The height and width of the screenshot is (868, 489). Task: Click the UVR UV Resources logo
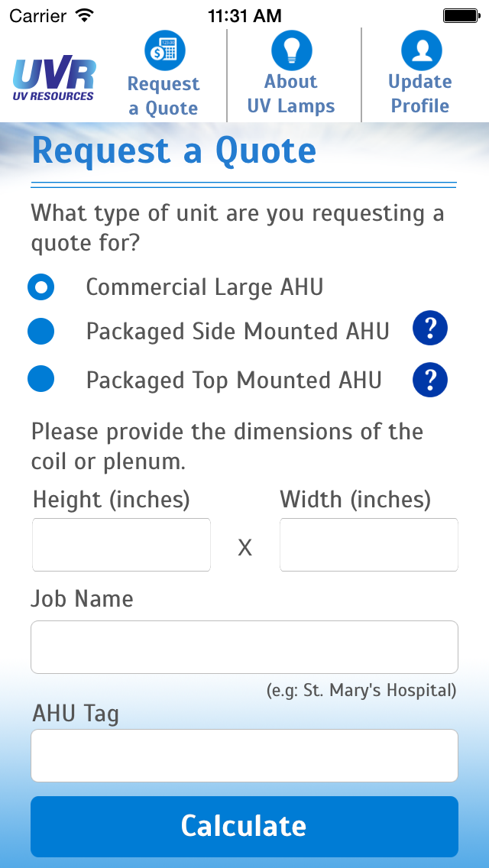(53, 78)
